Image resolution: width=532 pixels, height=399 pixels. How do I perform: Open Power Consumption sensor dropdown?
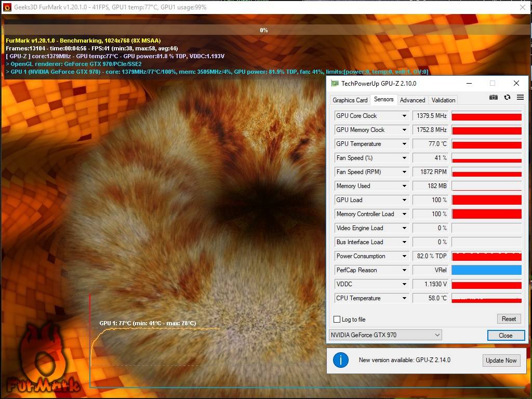pyautogui.click(x=404, y=256)
